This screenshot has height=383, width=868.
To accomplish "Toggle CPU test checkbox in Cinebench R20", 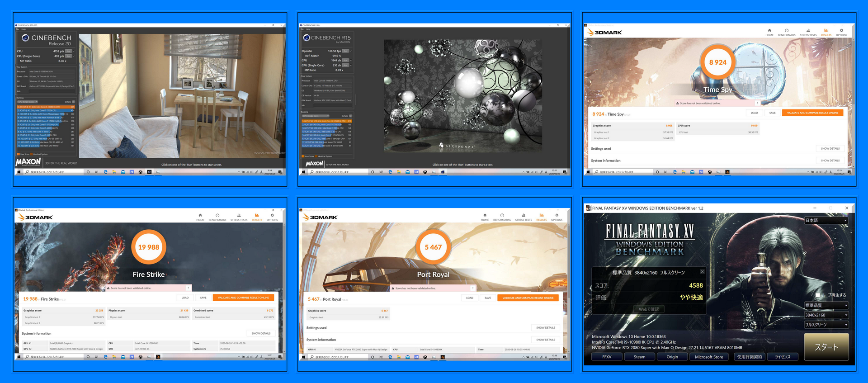I will 74,51.
